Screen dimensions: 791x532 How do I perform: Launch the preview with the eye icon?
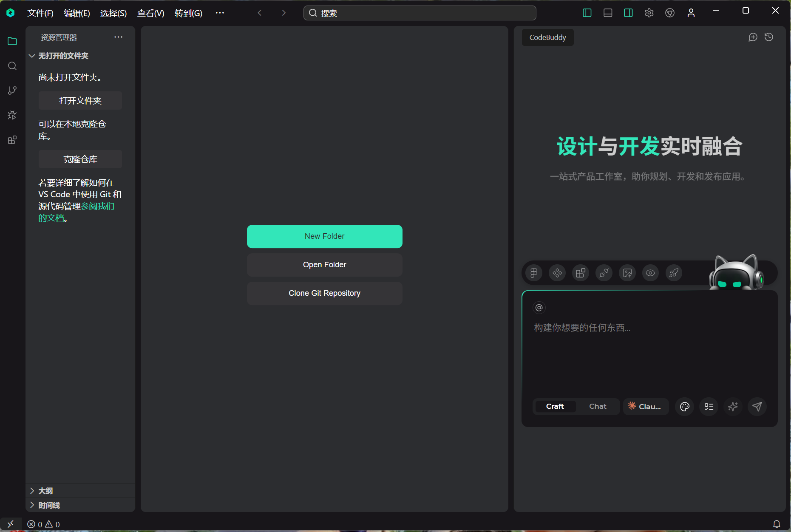[x=650, y=273]
